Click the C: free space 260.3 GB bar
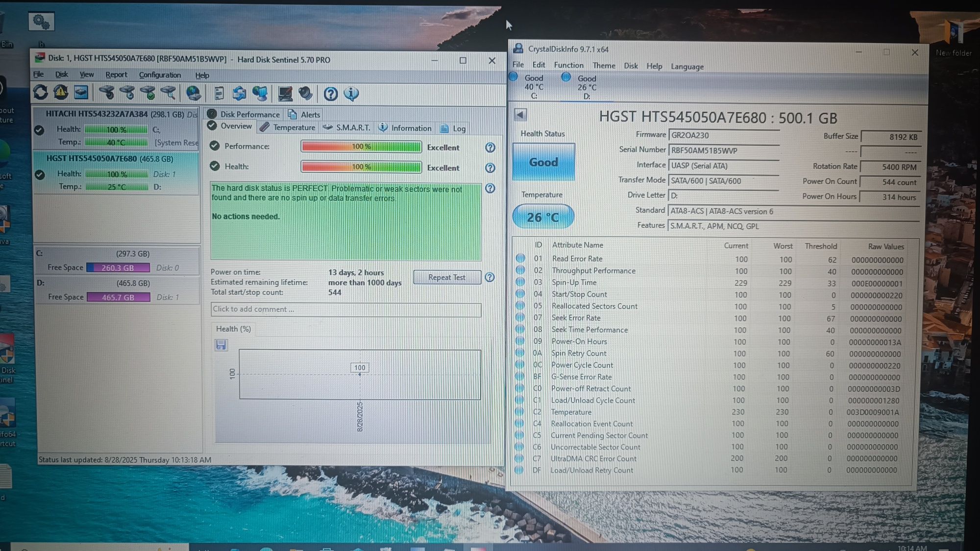Viewport: 980px width, 551px height. pyautogui.click(x=118, y=268)
